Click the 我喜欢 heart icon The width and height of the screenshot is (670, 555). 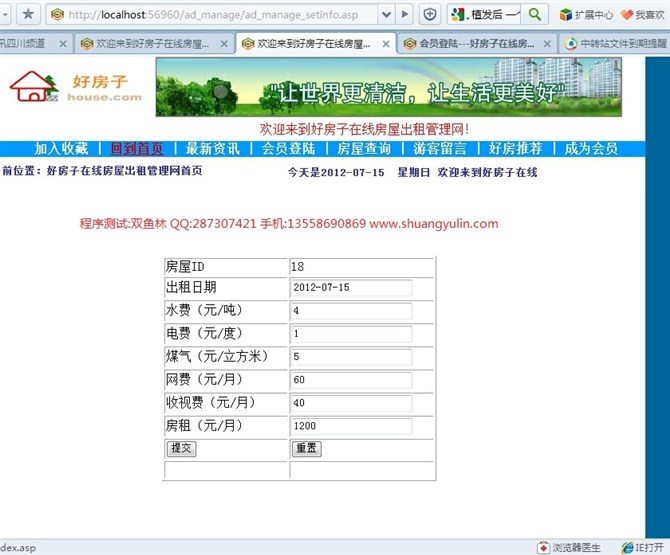pyautogui.click(x=643, y=15)
